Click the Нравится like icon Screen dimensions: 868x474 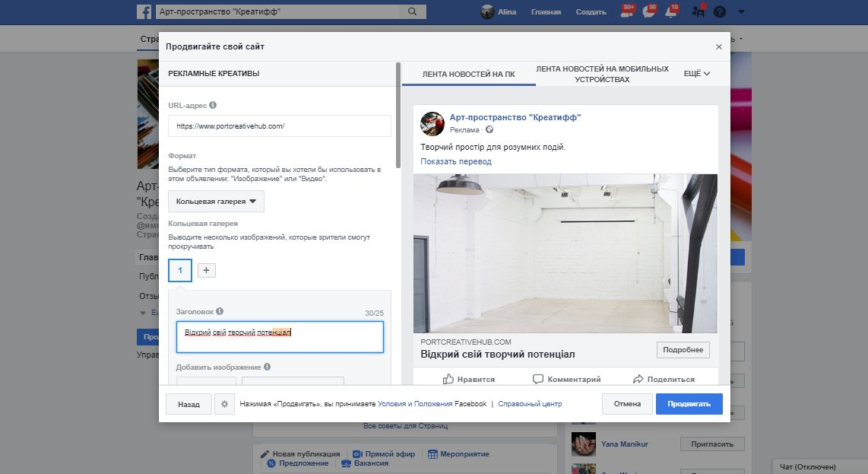(x=448, y=379)
